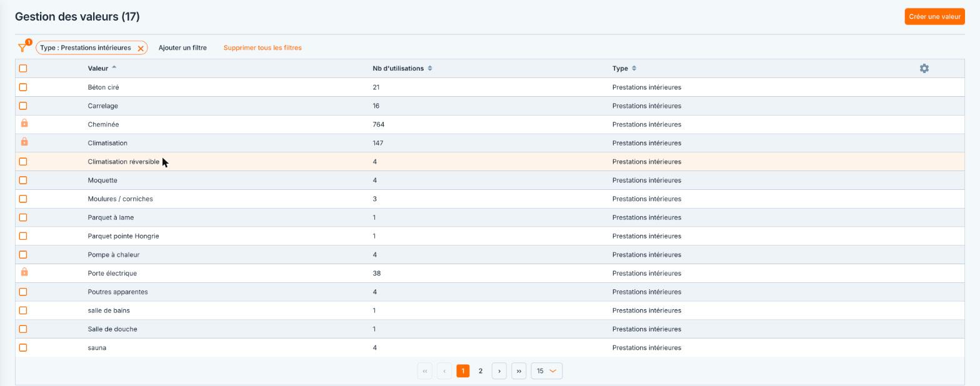Click Ajouter un filtre

coord(182,47)
